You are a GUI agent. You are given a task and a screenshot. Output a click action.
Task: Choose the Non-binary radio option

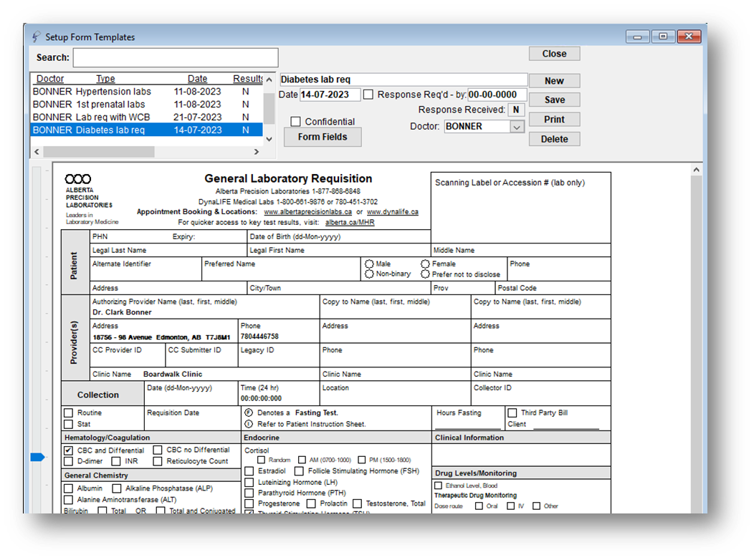pyautogui.click(x=369, y=274)
